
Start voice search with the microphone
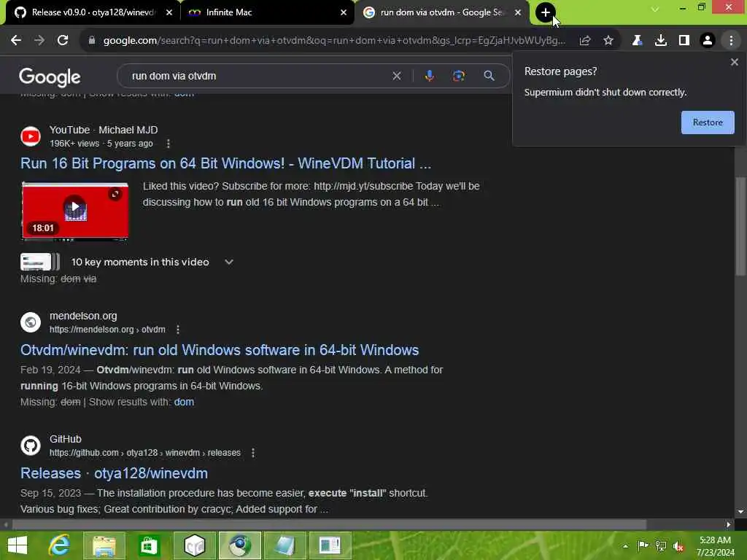429,76
